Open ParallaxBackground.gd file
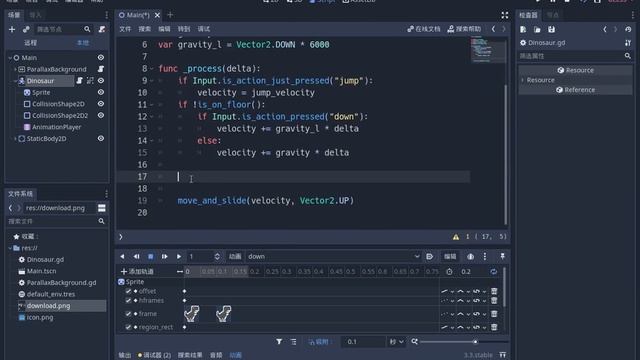This screenshot has height=360, width=640. tap(61, 282)
